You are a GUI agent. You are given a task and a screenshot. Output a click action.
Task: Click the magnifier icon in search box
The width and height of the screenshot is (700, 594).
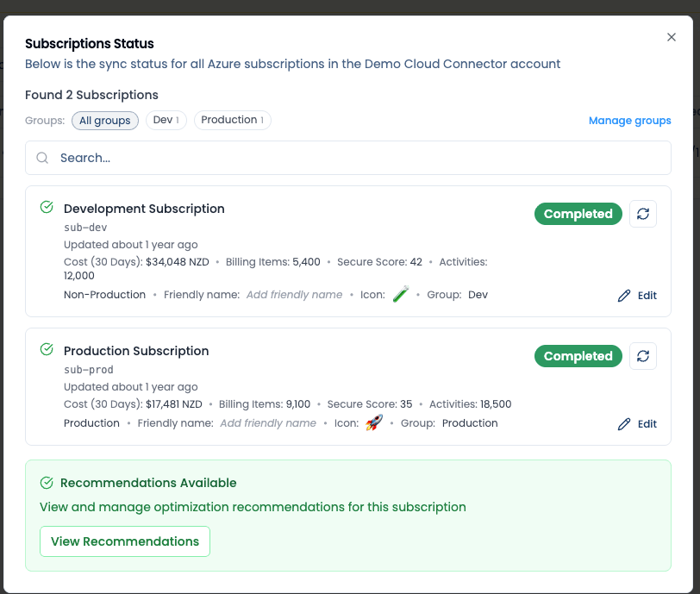click(x=42, y=158)
